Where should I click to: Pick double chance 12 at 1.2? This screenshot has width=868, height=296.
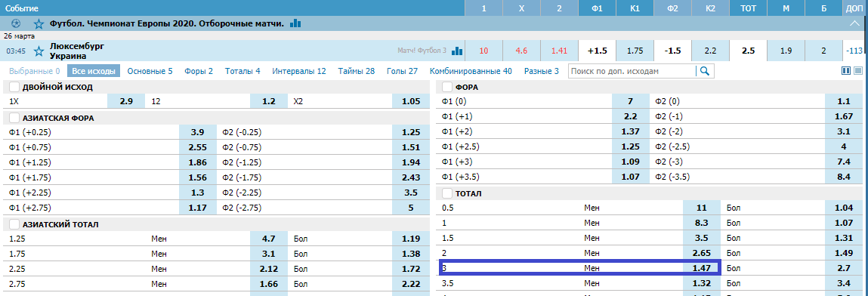click(x=268, y=101)
